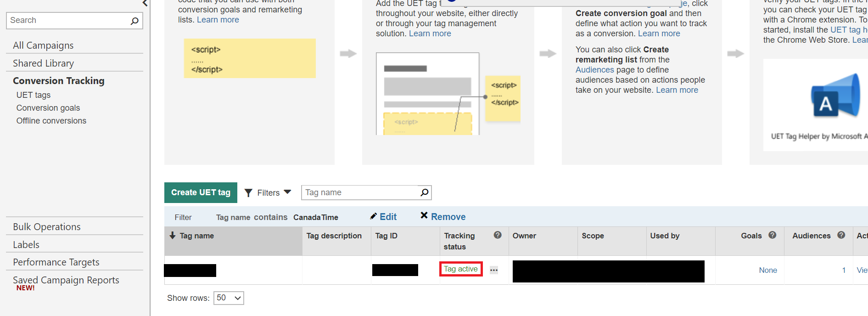Screen dimensions: 868x316
Task: Click the Create UET tag button
Action: click(201, 193)
